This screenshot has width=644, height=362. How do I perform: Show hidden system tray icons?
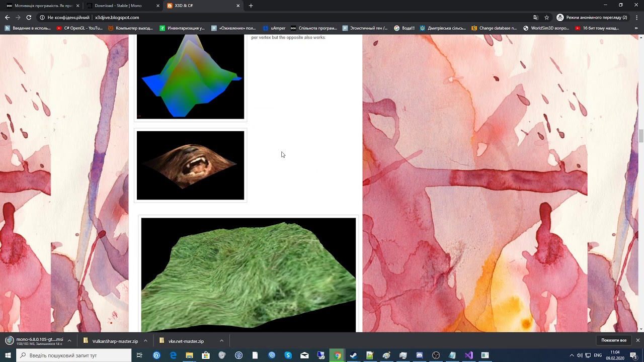(572, 355)
